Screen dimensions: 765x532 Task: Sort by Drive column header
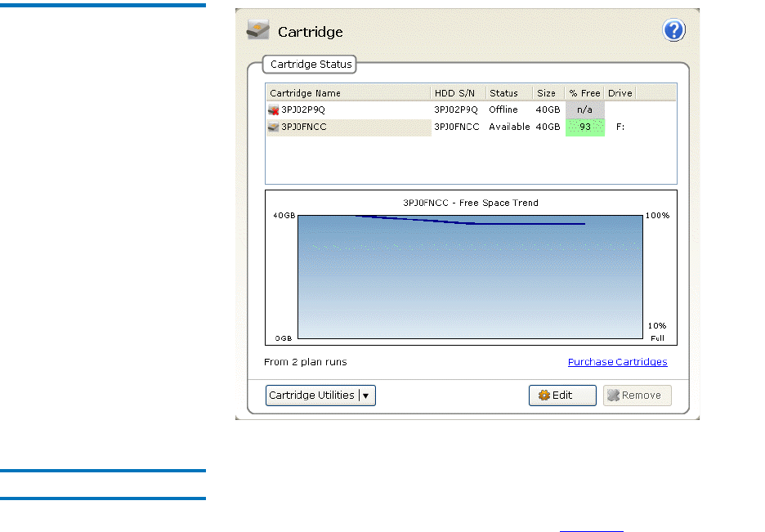[620, 93]
